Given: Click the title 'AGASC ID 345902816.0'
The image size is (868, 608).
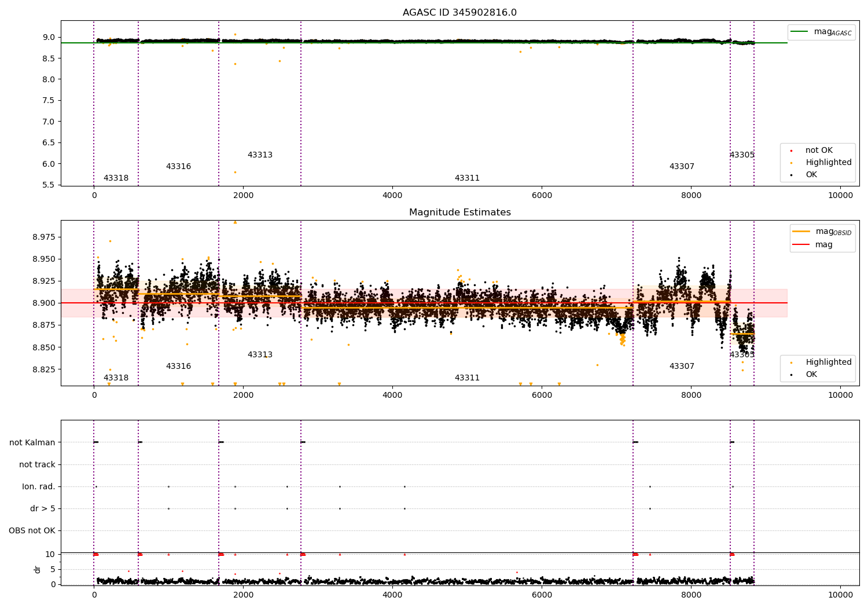Looking at the screenshot, I should [459, 13].
